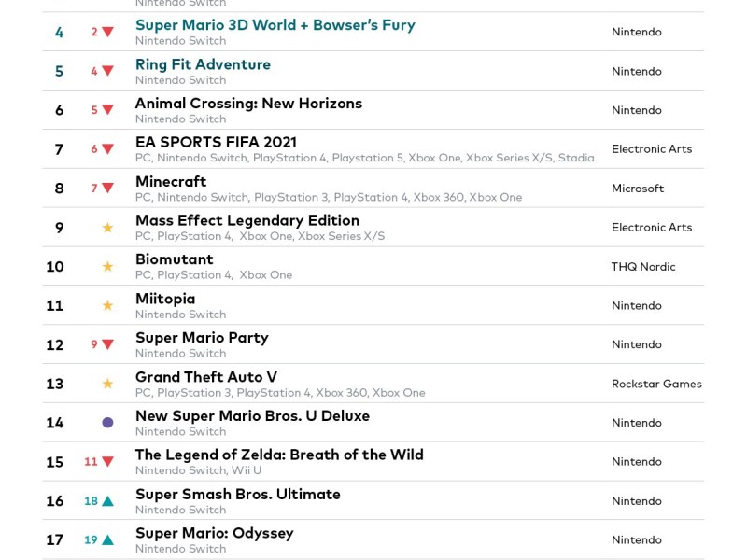The height and width of the screenshot is (560, 747).
Task: Click the Microsoft publisher in the Minecraft row
Action: [638, 189]
